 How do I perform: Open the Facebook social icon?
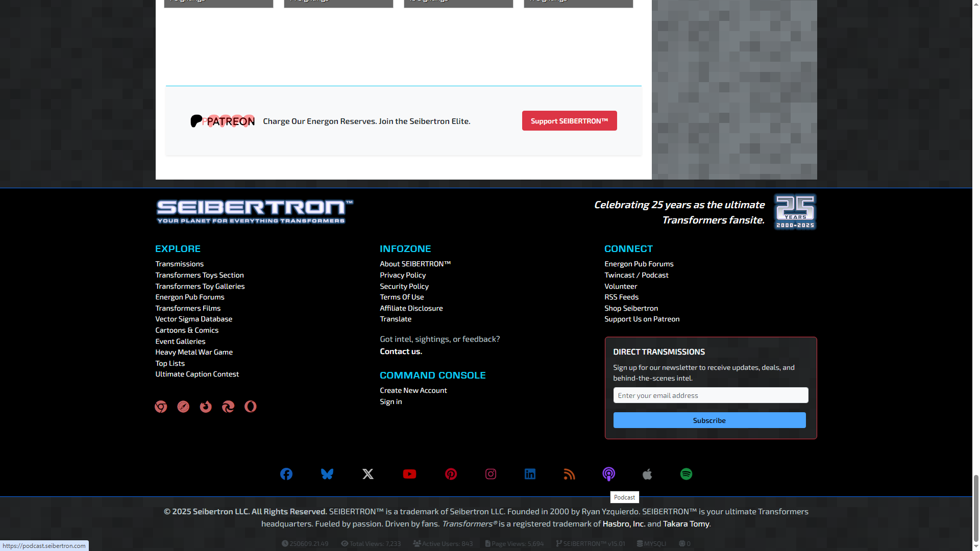point(286,474)
